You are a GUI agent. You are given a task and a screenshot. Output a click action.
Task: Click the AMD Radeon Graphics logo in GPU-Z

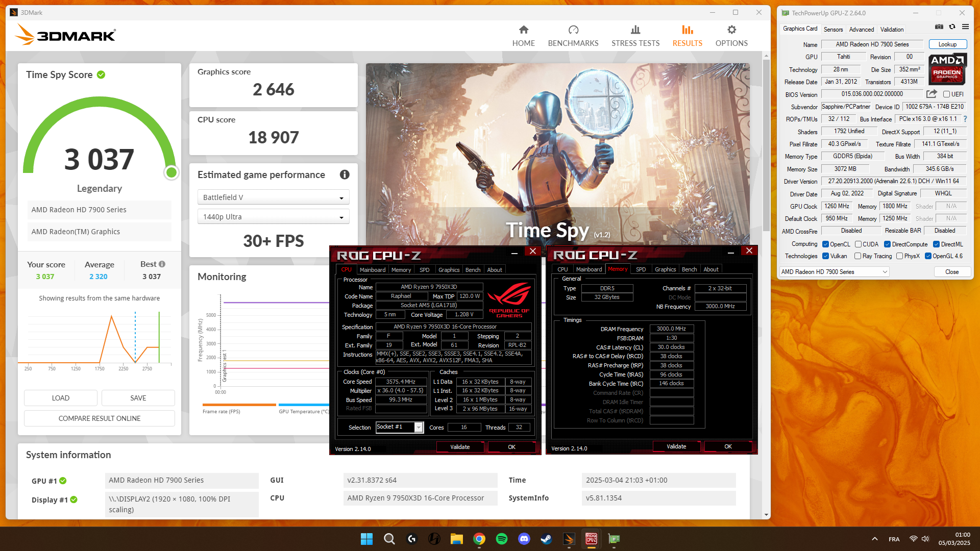click(x=947, y=68)
